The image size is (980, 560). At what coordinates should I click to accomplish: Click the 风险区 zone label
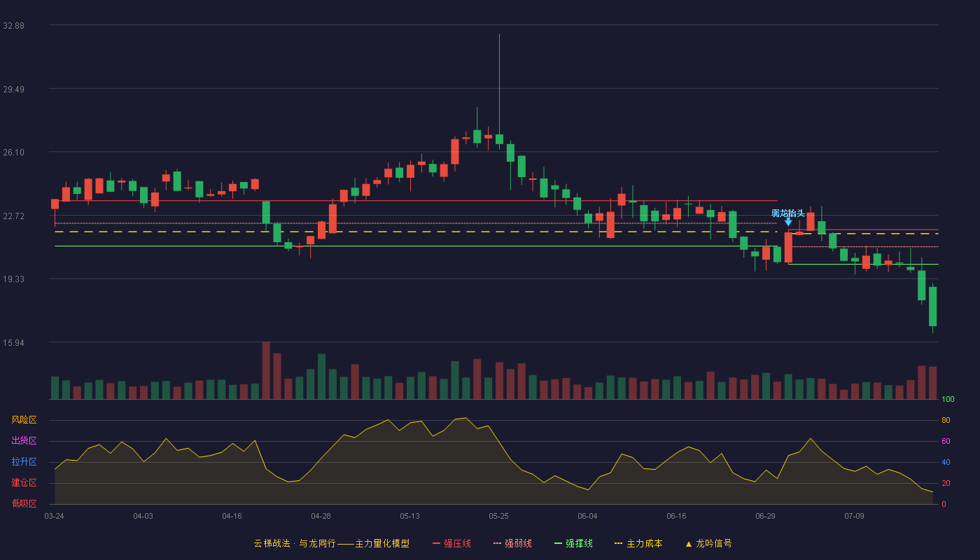24,420
